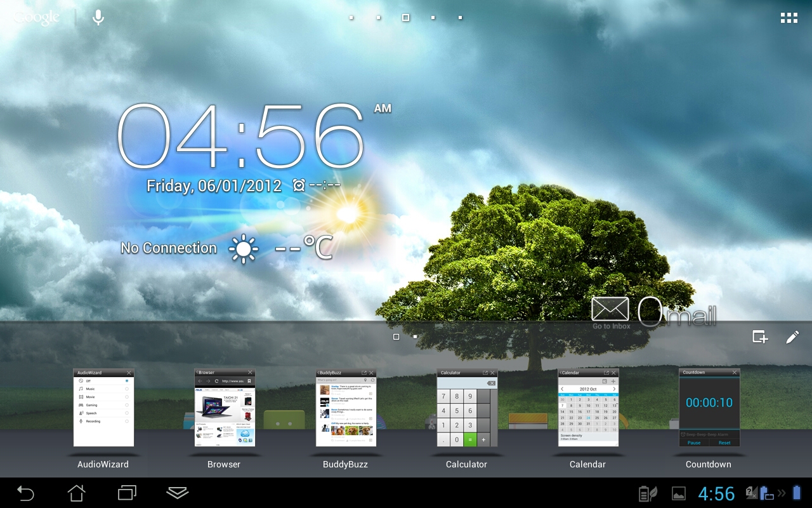812x508 pixels.
Task: Edit floating apps with the pencil icon
Action: [792, 337]
